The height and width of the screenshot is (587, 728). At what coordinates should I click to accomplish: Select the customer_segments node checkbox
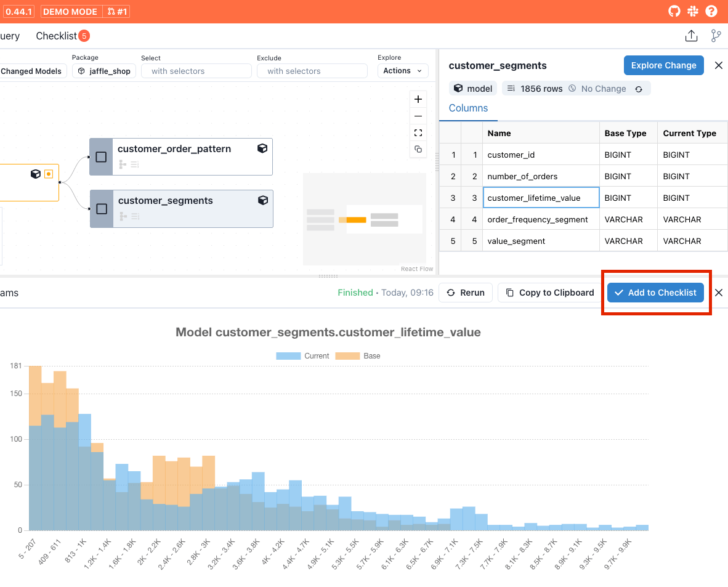(x=102, y=209)
